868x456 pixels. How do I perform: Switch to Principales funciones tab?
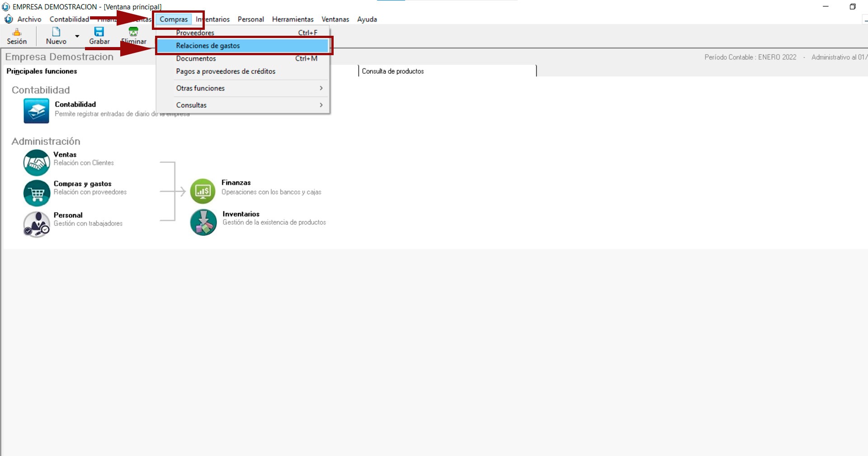42,71
